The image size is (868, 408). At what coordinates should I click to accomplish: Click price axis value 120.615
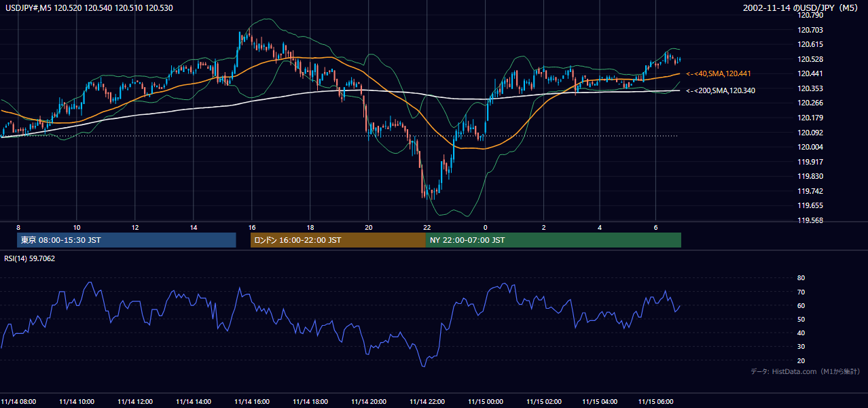pyautogui.click(x=810, y=44)
